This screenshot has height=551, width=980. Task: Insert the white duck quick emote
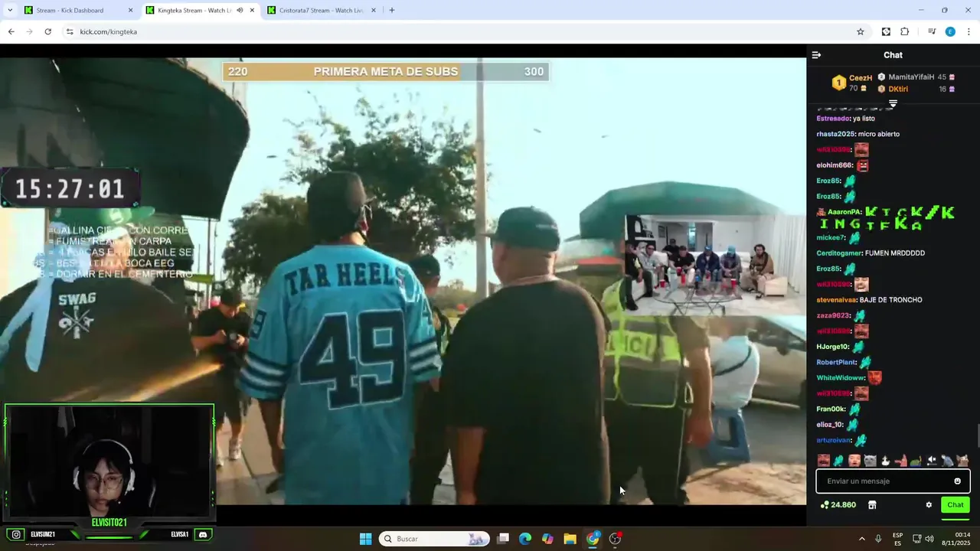click(x=886, y=461)
